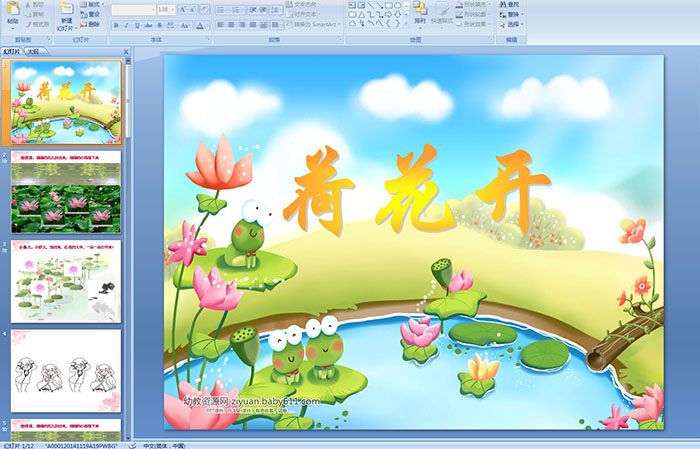Toggle Strikethrough (abc) formatting
This screenshot has width=700, height=449.
(149, 25)
